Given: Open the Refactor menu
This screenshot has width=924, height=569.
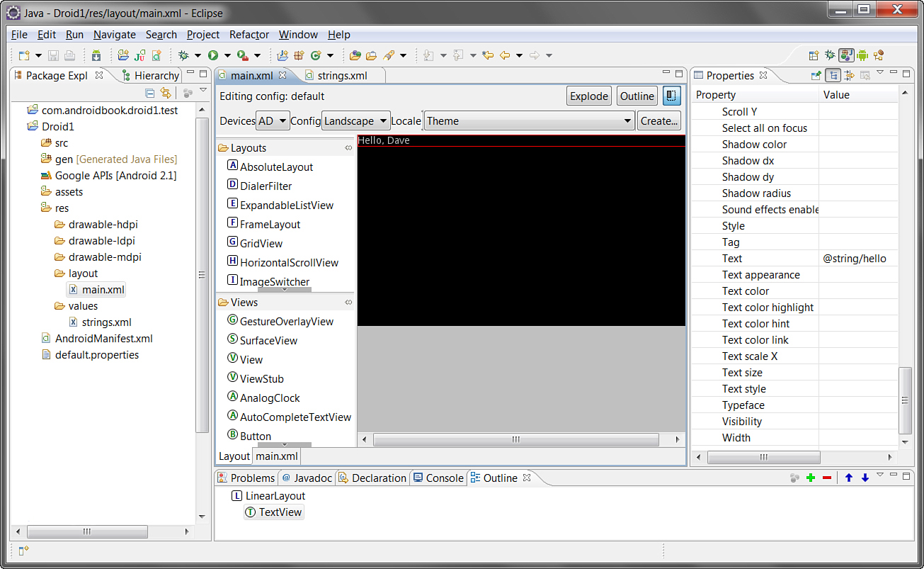Looking at the screenshot, I should click(x=249, y=35).
